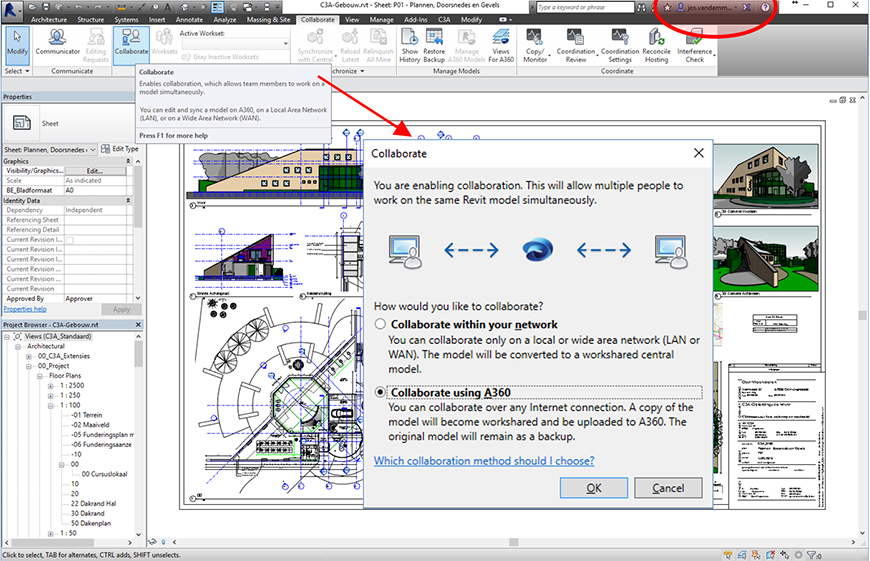Collapse the Floor Plans tree node
This screenshot has height=561, width=870.
tap(40, 376)
